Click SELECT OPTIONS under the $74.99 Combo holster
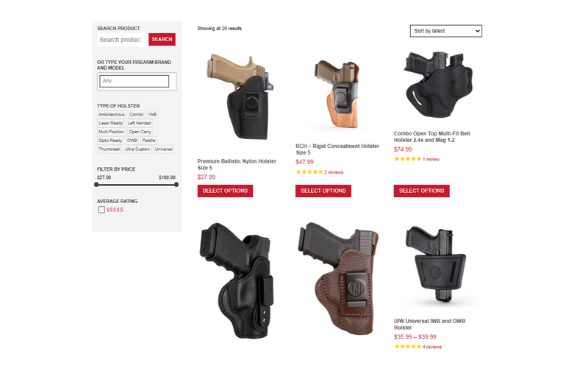 421,191
